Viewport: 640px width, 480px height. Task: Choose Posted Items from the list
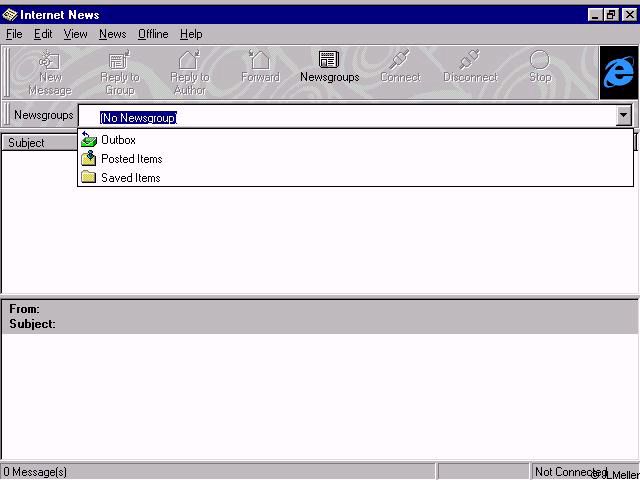click(x=355, y=158)
